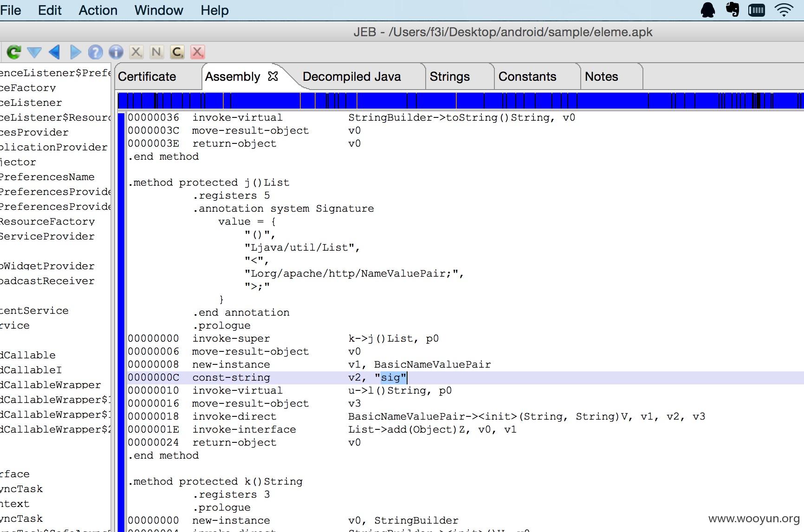Open the QQ penguin menu bar icon
The image size is (804, 532).
coord(708,10)
